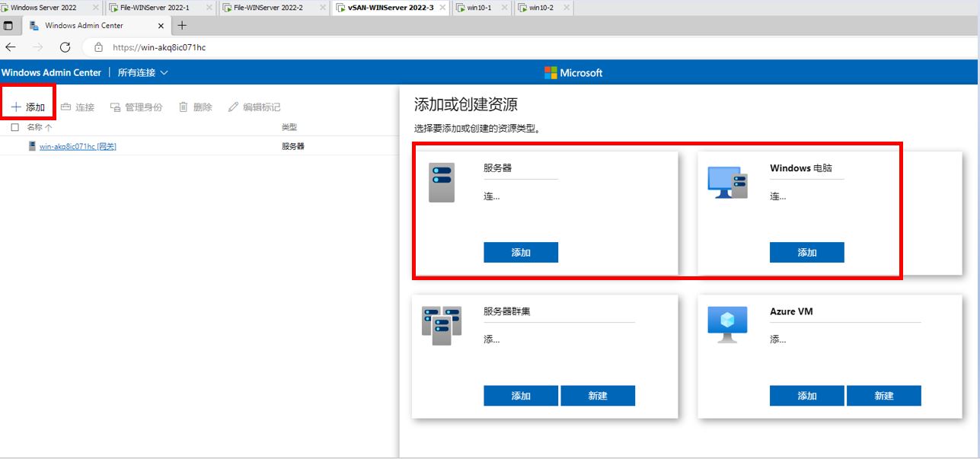Click 新建 button on the 服务器群集 card
Screen dimensions: 980x459
(599, 395)
